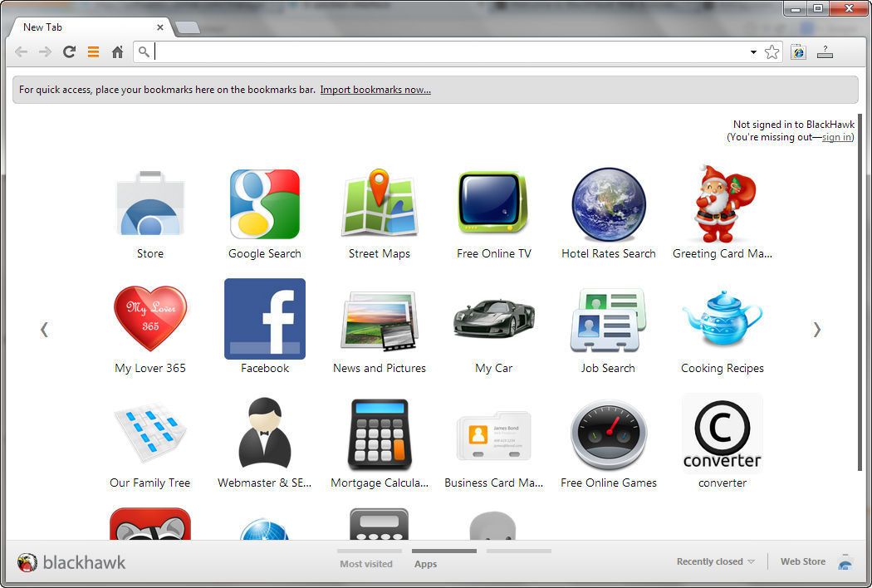The width and height of the screenshot is (872, 588).
Task: Launch the Business Card Maker app
Action: (x=494, y=435)
